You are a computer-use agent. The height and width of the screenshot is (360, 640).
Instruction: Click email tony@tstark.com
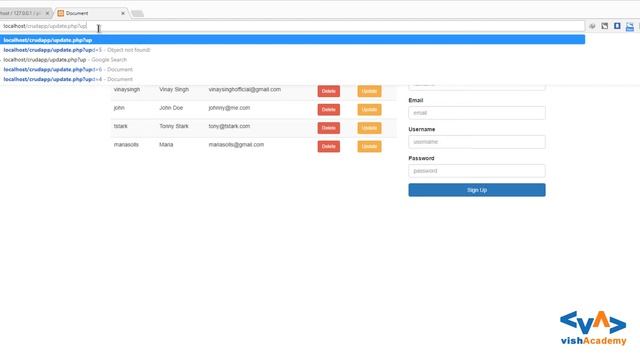229,126
